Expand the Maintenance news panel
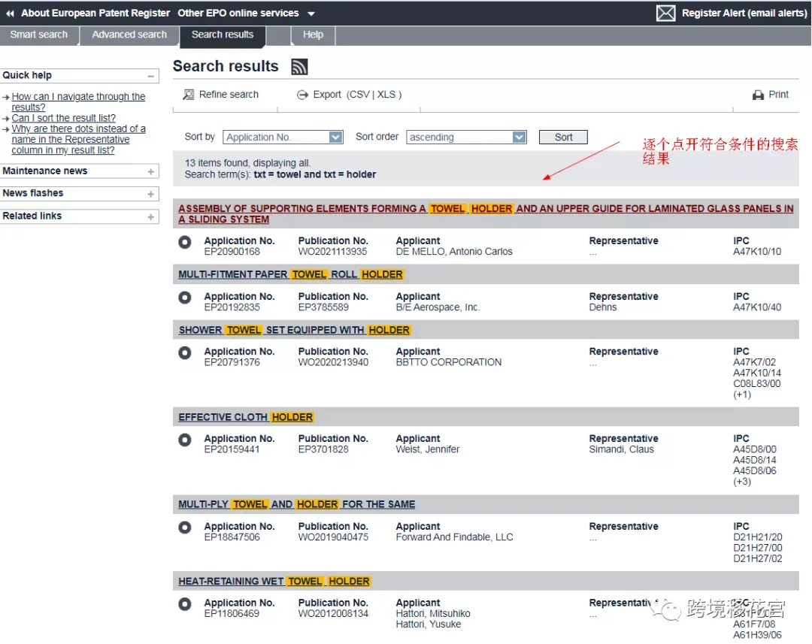Viewport: 812px width, 644px height. (x=150, y=171)
